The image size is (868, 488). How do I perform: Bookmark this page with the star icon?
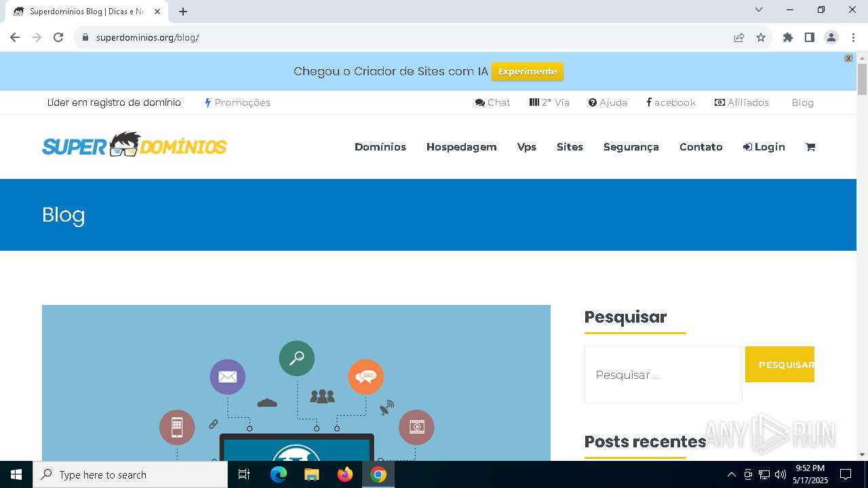pos(761,37)
